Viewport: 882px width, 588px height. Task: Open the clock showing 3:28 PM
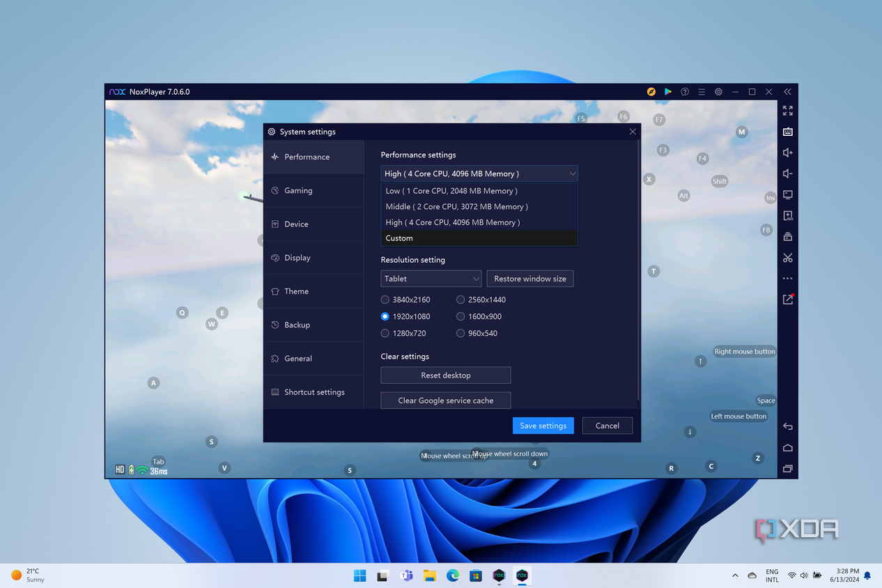click(844, 575)
